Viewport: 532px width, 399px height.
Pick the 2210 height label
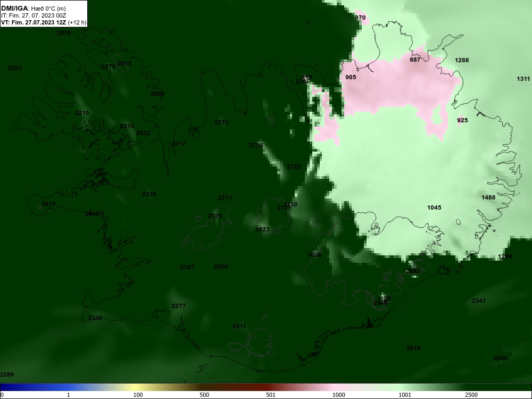pos(82,113)
